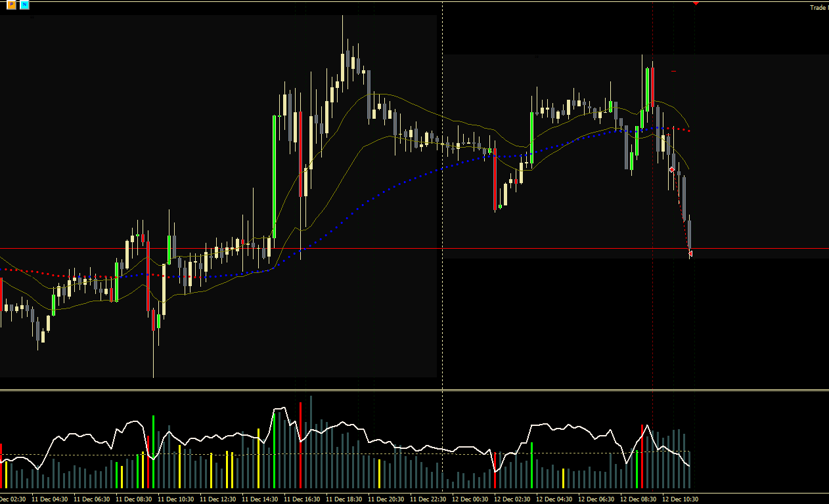The height and width of the screenshot is (504, 829).
Task: Select the short red dash above latest candles
Action: tap(673, 71)
